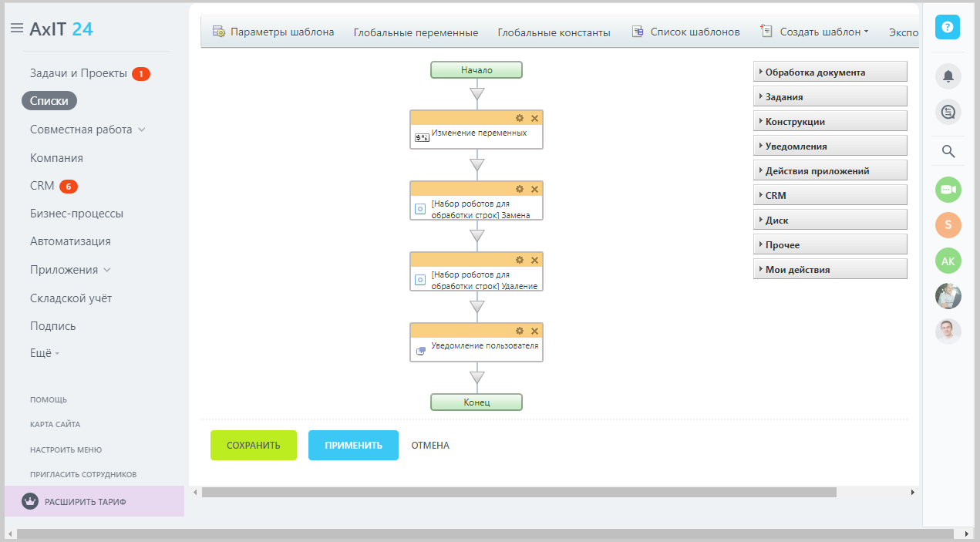Viewport: 980px width, 542px height.
Task: Open the hamburger menu next to AxIT 24
Action: 16,29
